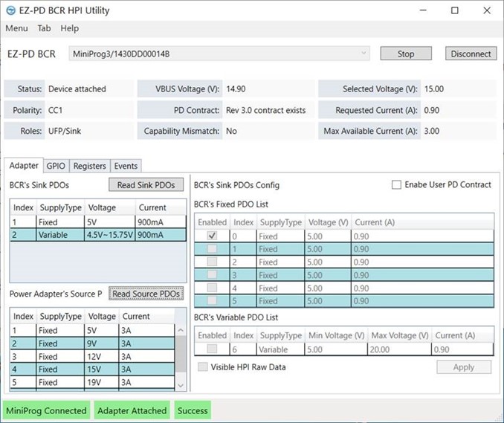Toggle Enabled checkbox for Fixed PDO index 3
This screenshot has height=423, width=504.
[212, 275]
